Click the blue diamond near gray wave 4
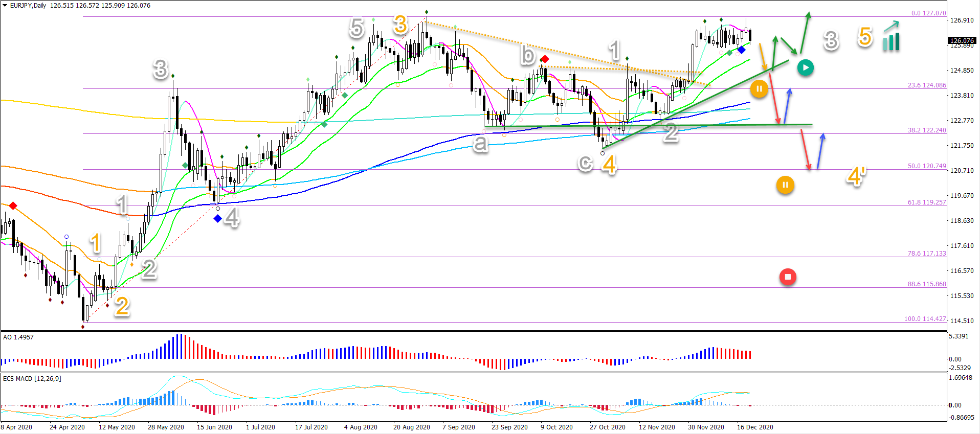The image size is (980, 434). 217,218
